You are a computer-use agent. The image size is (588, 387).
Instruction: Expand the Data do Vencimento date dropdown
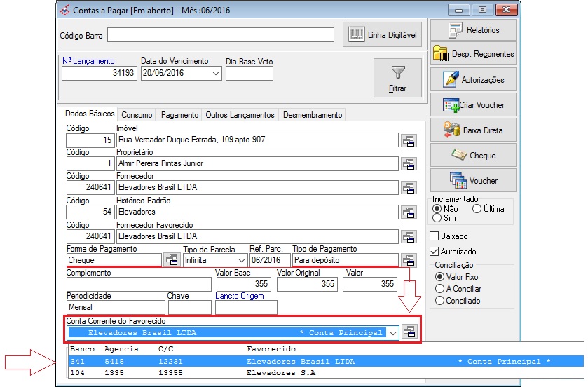pyautogui.click(x=214, y=73)
